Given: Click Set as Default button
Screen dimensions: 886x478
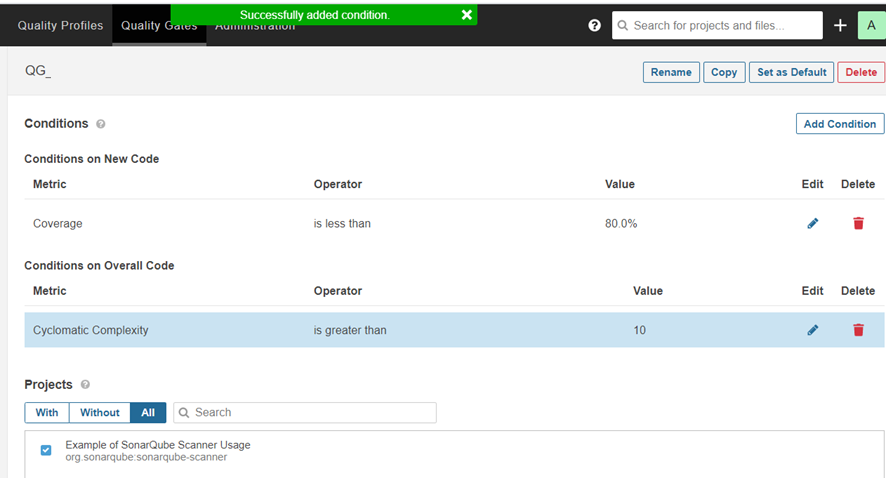Looking at the screenshot, I should [791, 72].
